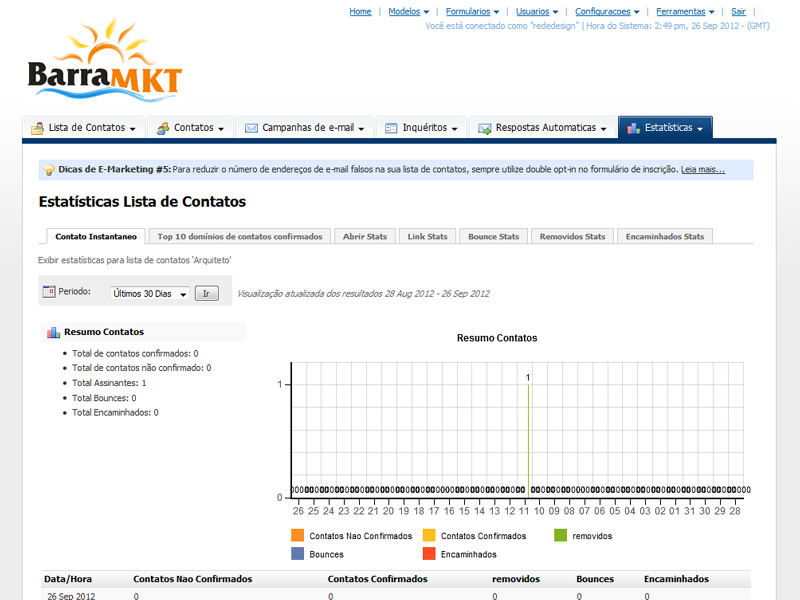Viewport: 800px width, 600px height.
Task: Open the Contatos dropdown menu
Action: [x=191, y=128]
